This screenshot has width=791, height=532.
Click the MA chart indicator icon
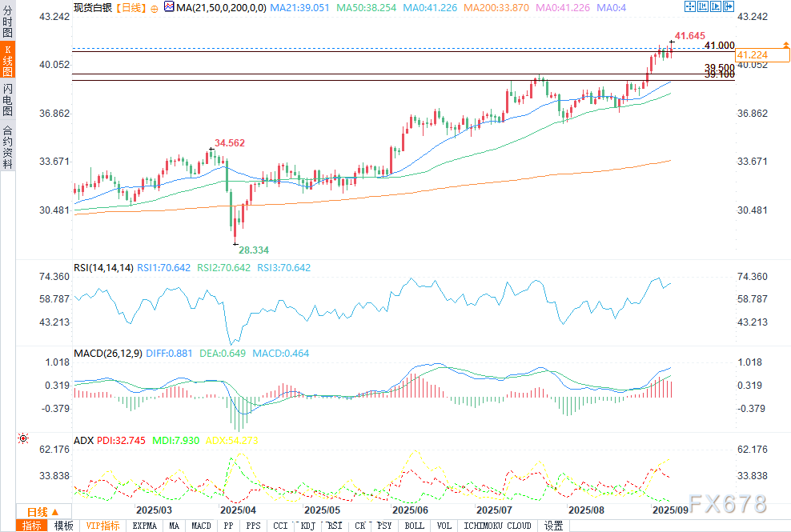[168, 7]
